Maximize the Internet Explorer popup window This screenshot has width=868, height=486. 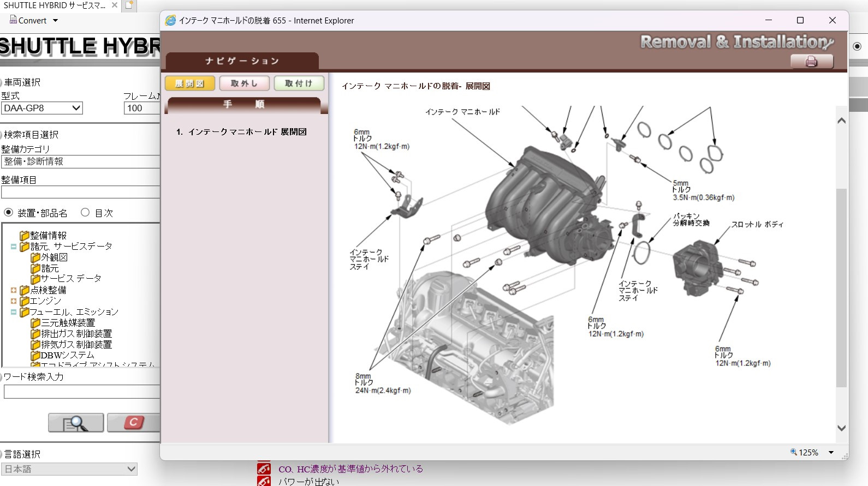800,20
